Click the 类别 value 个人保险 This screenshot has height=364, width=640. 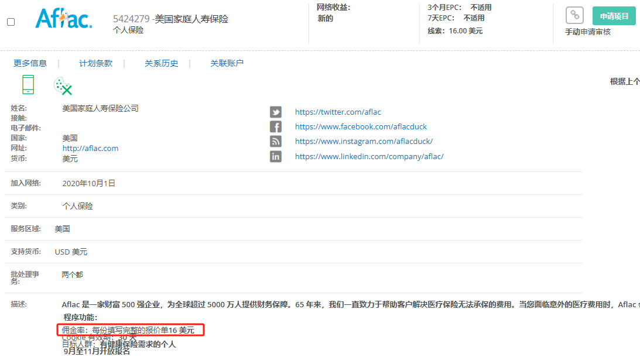(x=77, y=206)
